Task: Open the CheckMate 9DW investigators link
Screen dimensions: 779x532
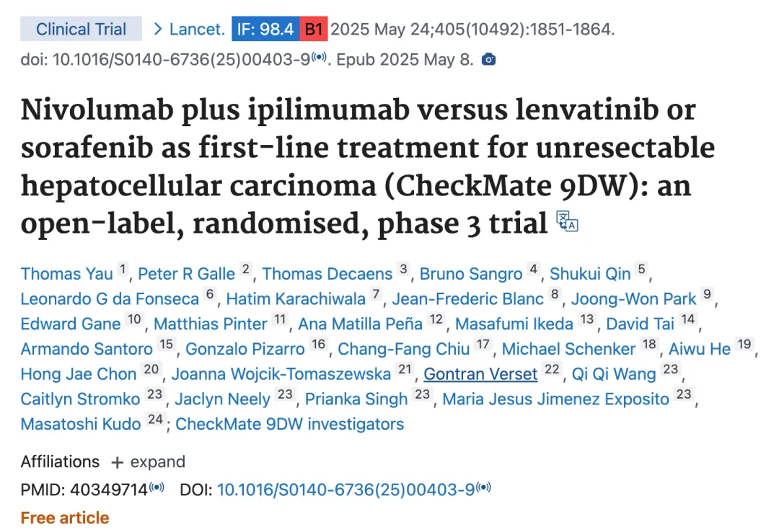Action: coord(290,424)
